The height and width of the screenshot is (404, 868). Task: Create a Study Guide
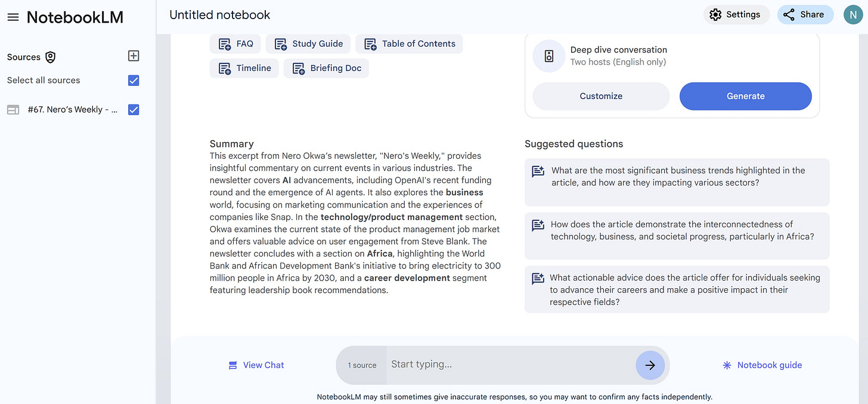pyautogui.click(x=308, y=44)
